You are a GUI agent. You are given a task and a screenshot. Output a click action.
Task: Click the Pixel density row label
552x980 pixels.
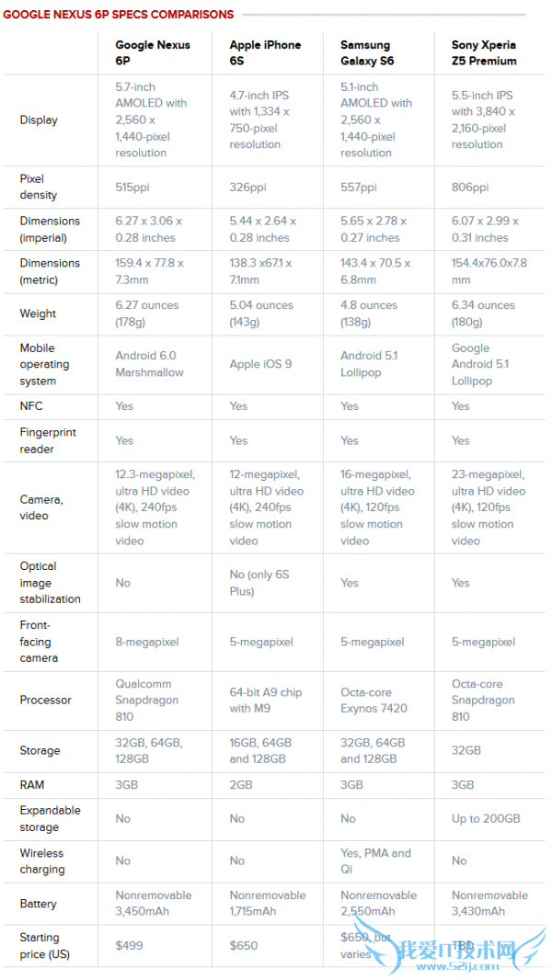coord(39,187)
